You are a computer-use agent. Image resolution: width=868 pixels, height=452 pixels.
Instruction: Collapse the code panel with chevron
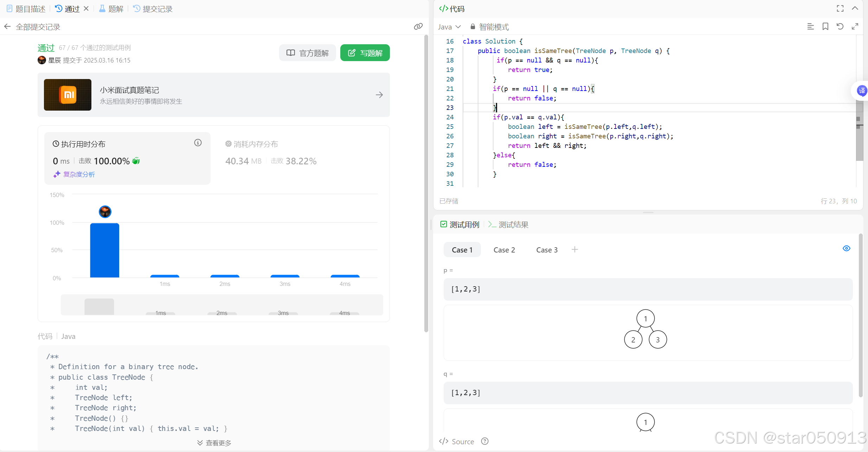coord(855,8)
